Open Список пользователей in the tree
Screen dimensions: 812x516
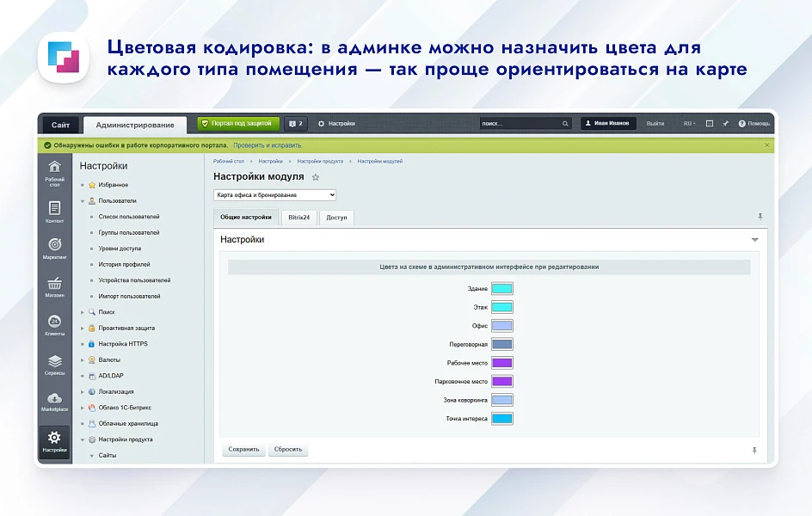tap(129, 217)
